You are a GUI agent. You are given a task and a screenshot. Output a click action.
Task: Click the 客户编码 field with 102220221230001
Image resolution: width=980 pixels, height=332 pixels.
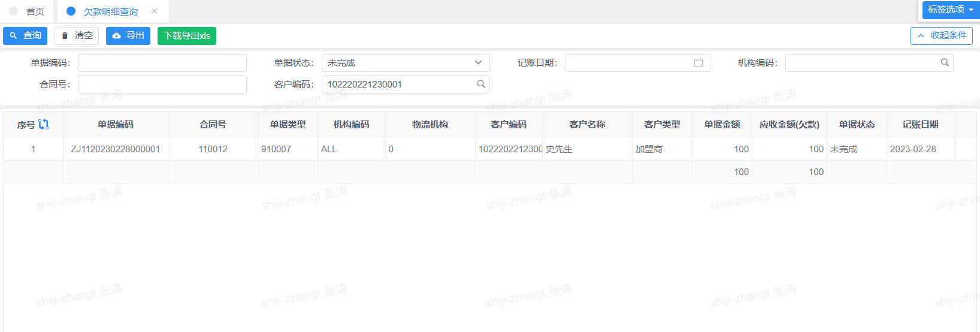(x=406, y=84)
